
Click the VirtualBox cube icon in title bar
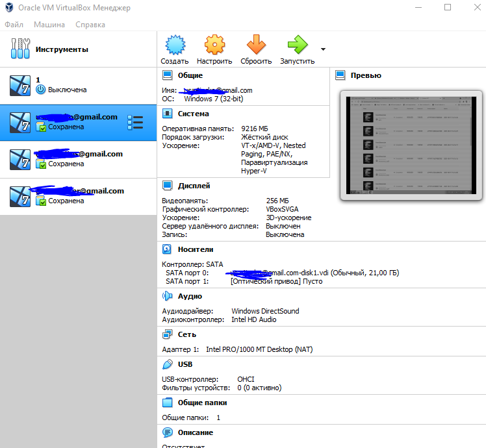pos(9,7)
